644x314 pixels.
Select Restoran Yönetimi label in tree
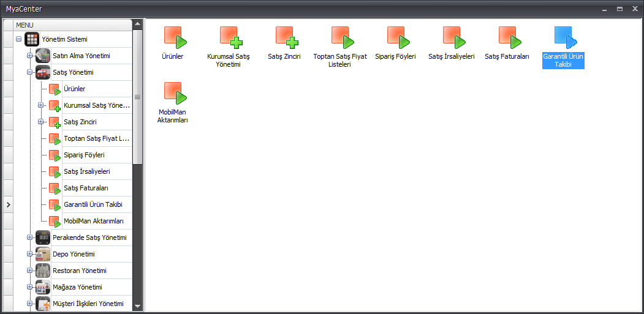80,271
